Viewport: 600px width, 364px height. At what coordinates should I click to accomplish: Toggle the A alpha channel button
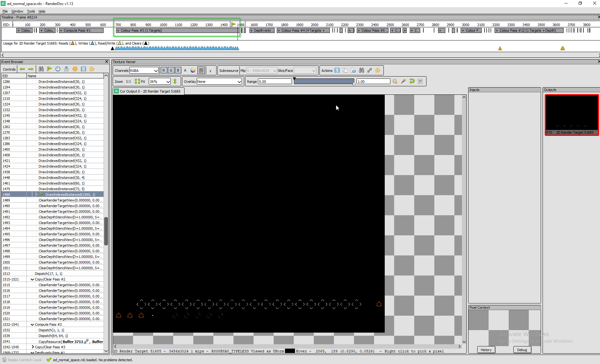185,70
